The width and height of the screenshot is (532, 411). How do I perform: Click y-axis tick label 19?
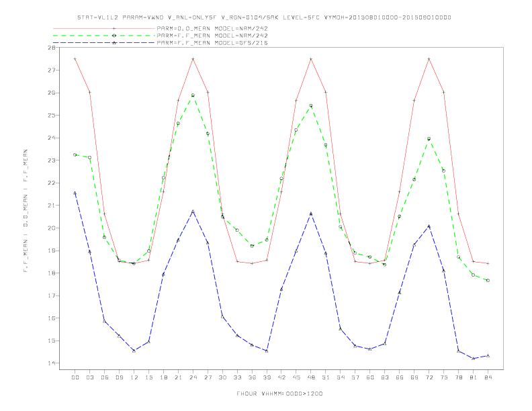(x=52, y=250)
